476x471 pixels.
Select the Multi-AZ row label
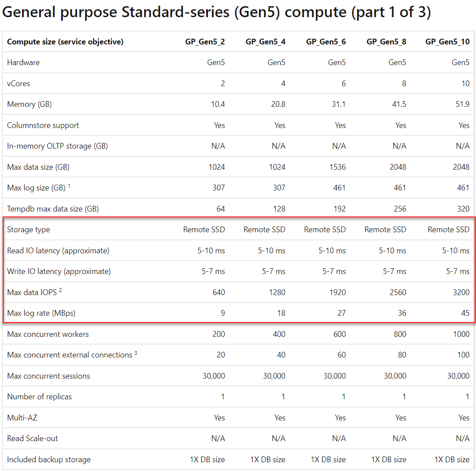pyautogui.click(x=22, y=418)
